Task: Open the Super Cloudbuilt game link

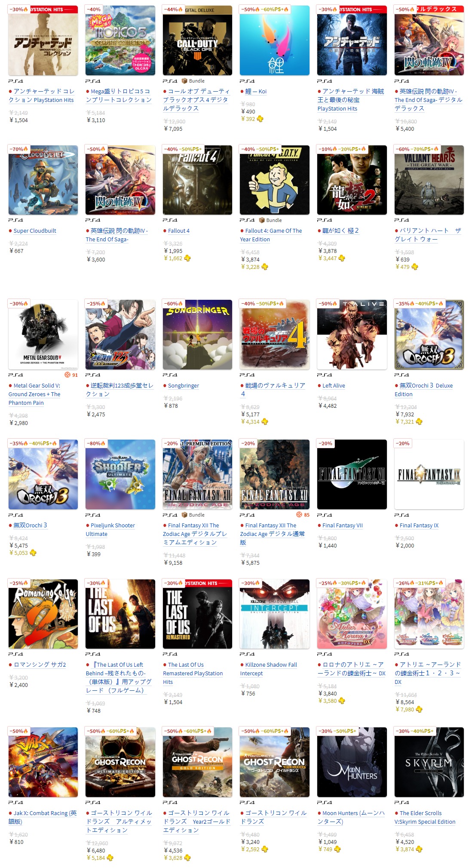Action: click(x=35, y=231)
